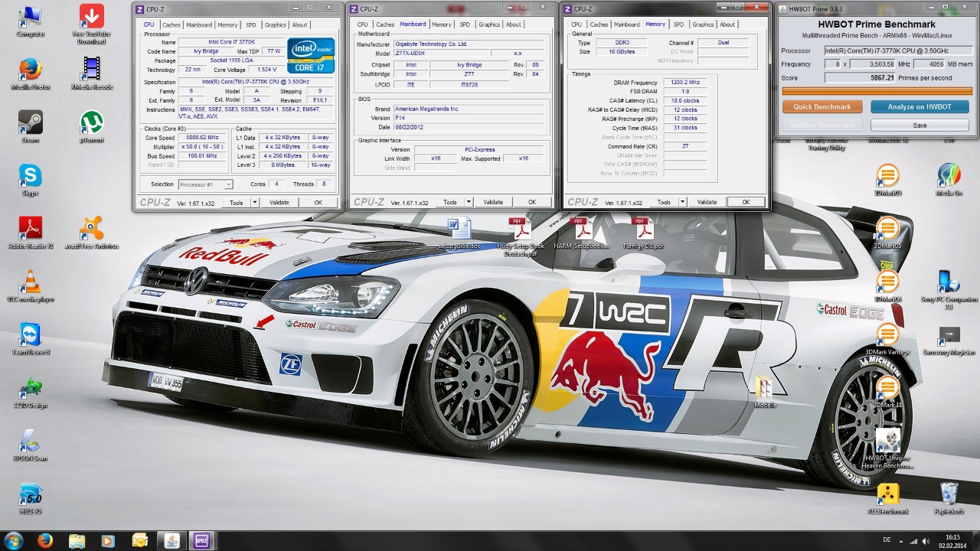Click Validate in Memory window
Viewport: 980px width, 551px height.
pyautogui.click(x=707, y=203)
